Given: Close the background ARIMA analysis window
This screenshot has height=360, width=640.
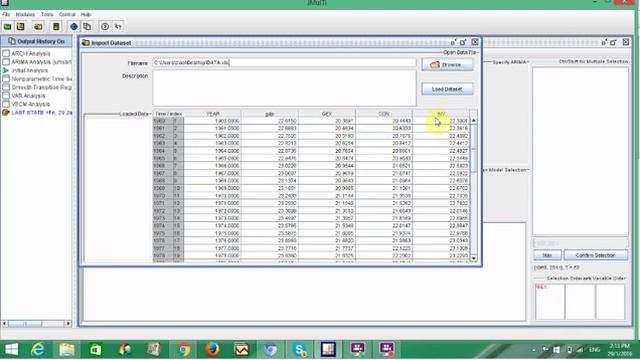Looking at the screenshot, I should [626, 42].
